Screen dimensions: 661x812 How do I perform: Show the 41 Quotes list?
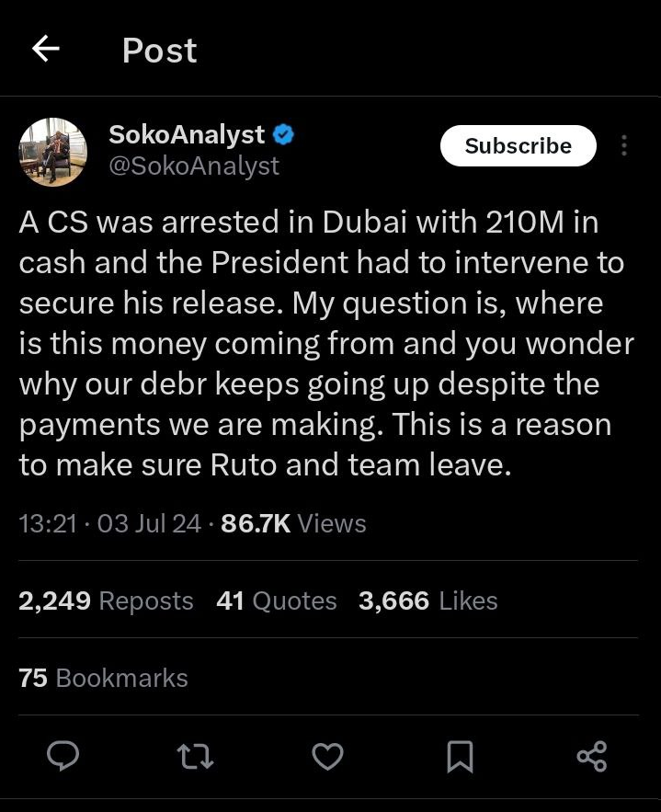point(277,600)
